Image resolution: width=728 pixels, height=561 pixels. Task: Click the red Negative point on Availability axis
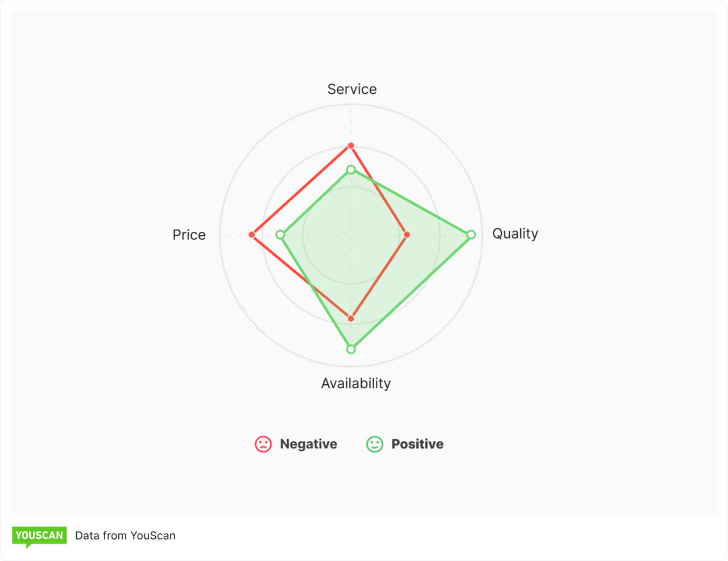click(351, 318)
